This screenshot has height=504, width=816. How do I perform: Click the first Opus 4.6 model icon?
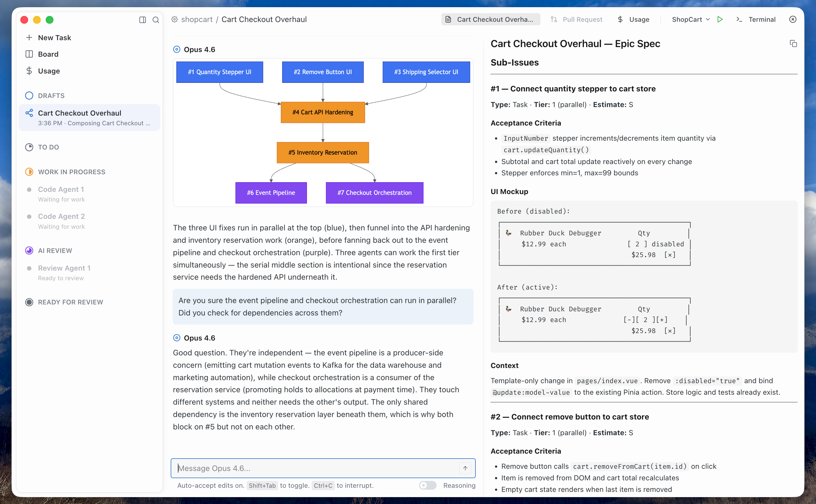(x=177, y=49)
